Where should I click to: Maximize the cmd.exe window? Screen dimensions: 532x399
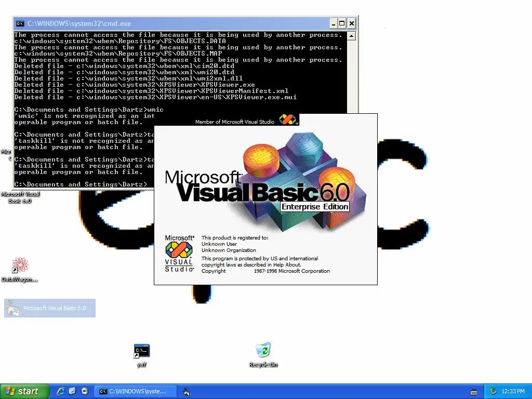pyautogui.click(x=342, y=23)
